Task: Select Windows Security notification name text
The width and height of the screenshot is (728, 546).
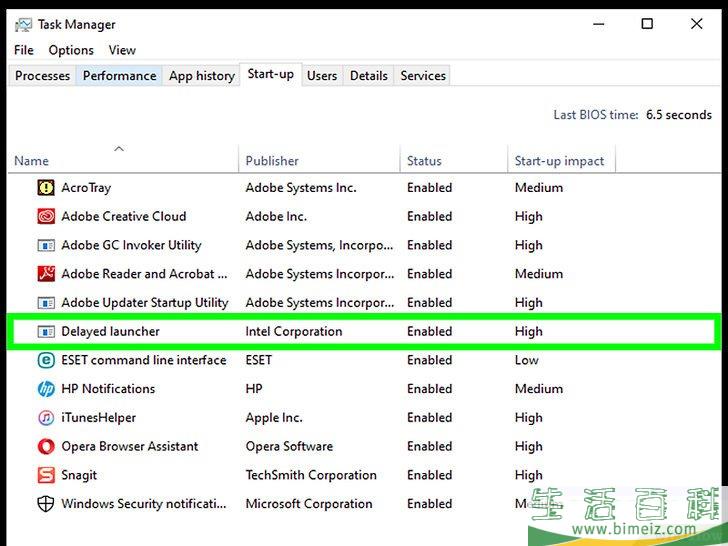Action: point(144,504)
